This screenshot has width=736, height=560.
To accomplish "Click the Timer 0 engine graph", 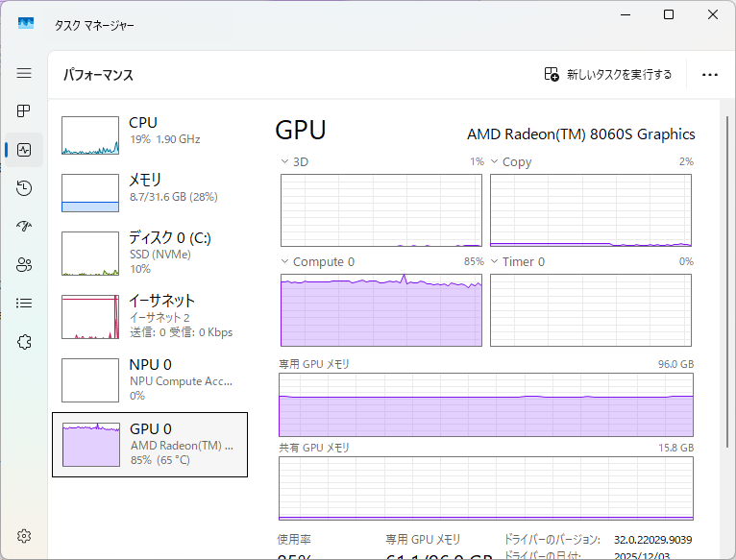I will point(591,310).
